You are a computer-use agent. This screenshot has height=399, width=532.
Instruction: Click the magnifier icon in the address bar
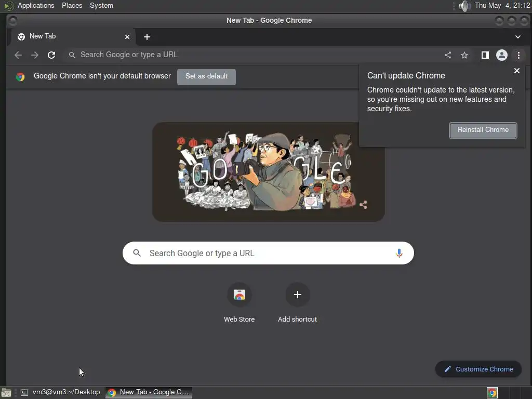[x=72, y=55]
